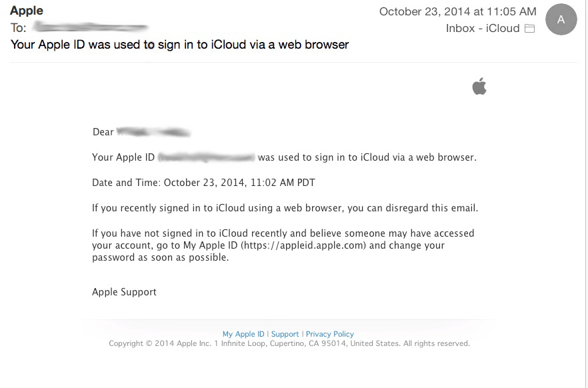Open the Support link in the footer
588x388 pixels.
tap(285, 334)
